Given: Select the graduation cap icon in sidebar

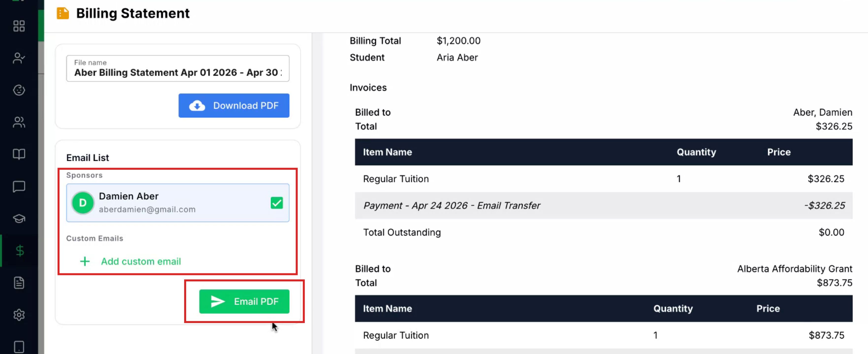Looking at the screenshot, I should (x=19, y=218).
